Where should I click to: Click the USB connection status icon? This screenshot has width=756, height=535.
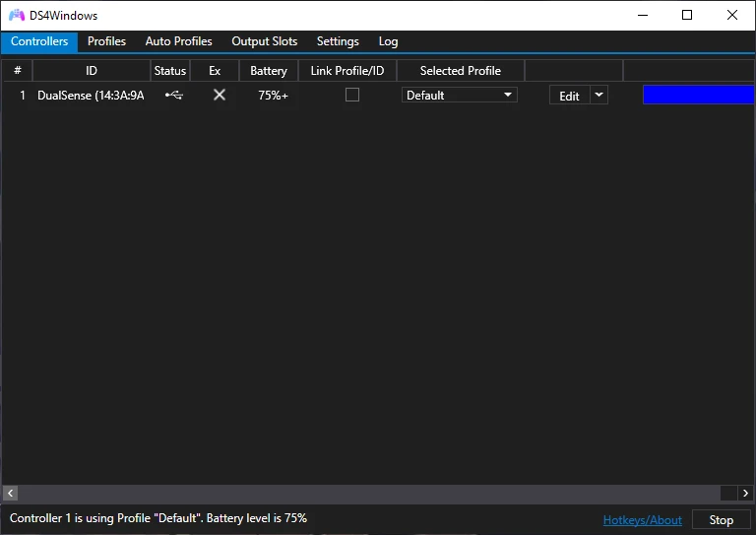pos(173,96)
